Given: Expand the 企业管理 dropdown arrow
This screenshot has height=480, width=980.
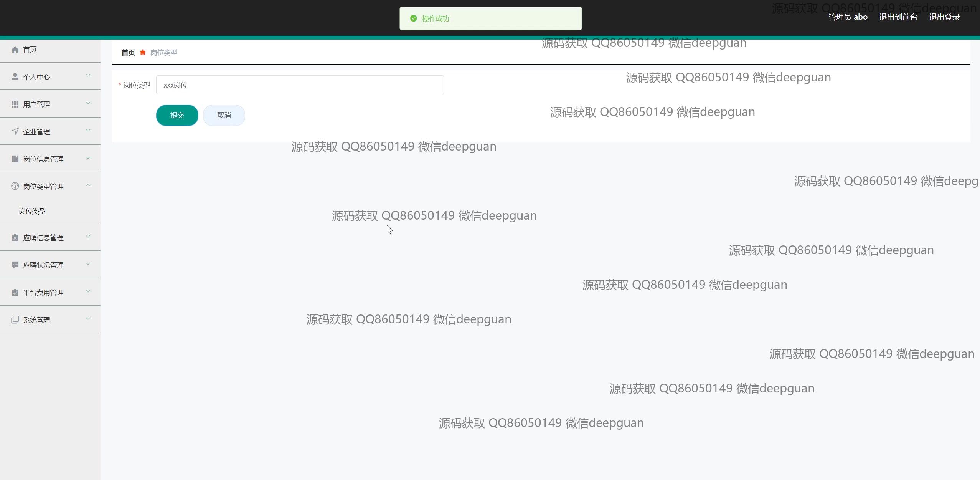Looking at the screenshot, I should click(88, 131).
